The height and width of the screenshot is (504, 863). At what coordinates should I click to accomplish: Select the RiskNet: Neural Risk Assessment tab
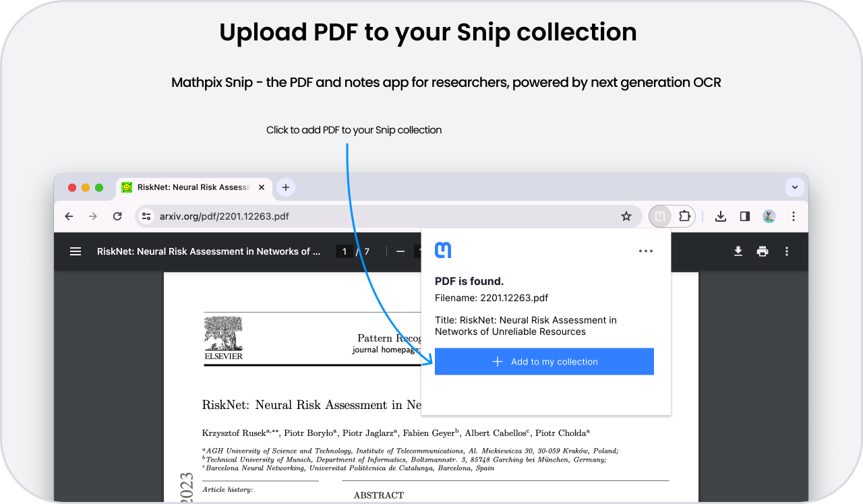(x=194, y=187)
